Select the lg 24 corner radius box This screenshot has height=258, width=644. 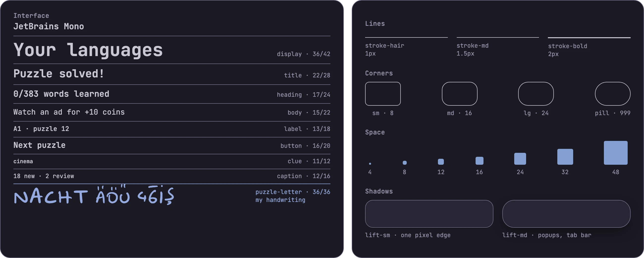536,94
